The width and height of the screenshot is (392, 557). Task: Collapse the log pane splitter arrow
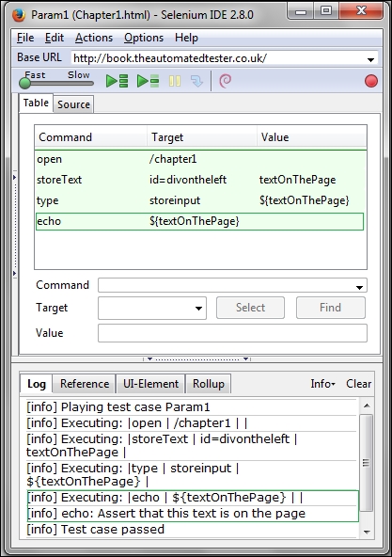[149, 359]
